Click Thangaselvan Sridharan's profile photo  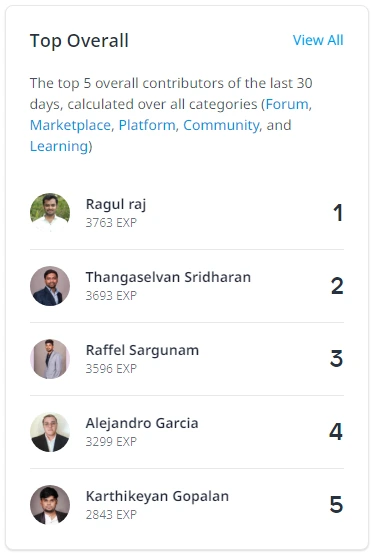[x=50, y=286]
